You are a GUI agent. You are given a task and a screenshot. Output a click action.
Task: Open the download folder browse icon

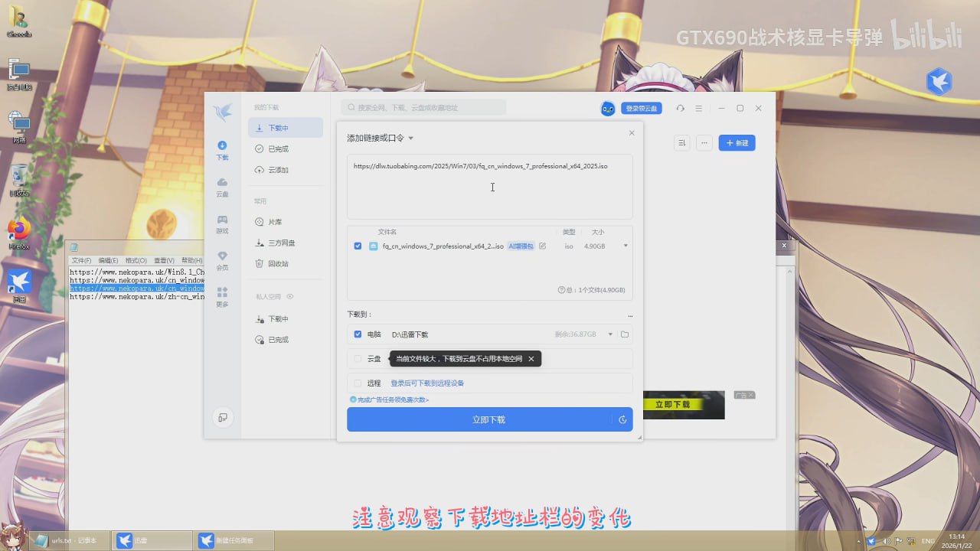(x=625, y=334)
